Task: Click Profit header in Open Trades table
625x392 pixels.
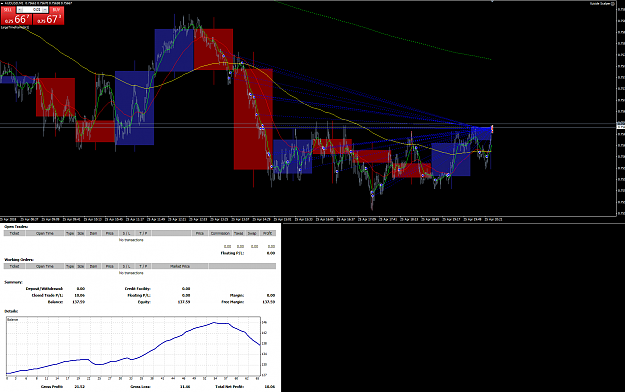Action: point(267,233)
